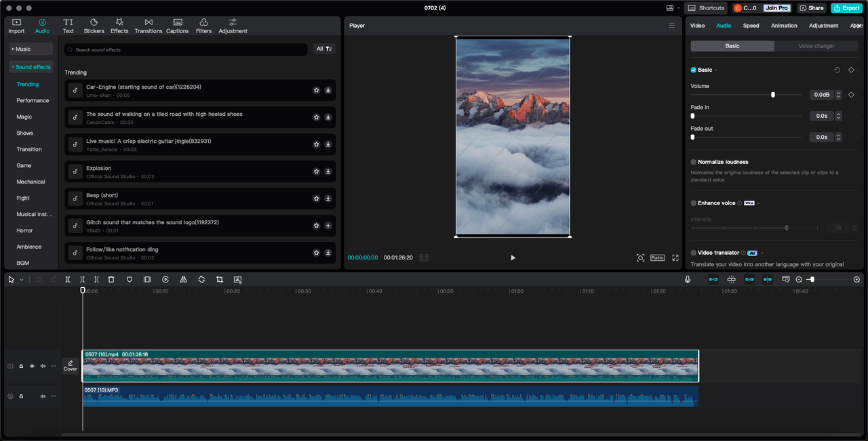This screenshot has width=868, height=441.
Task: Switch to the Speed tab in inspector
Action: 751,26
